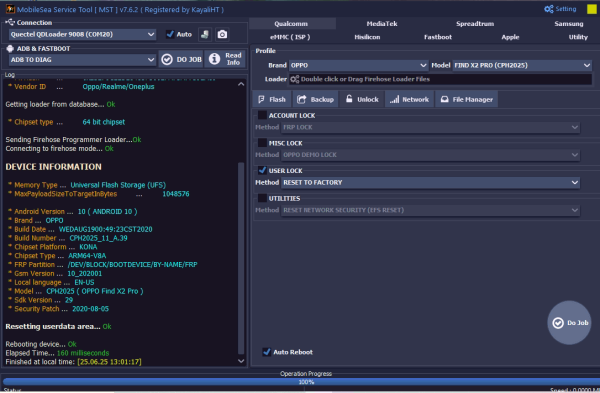Open the Setting gear icon
The width and height of the screenshot is (600, 393).
[548, 9]
